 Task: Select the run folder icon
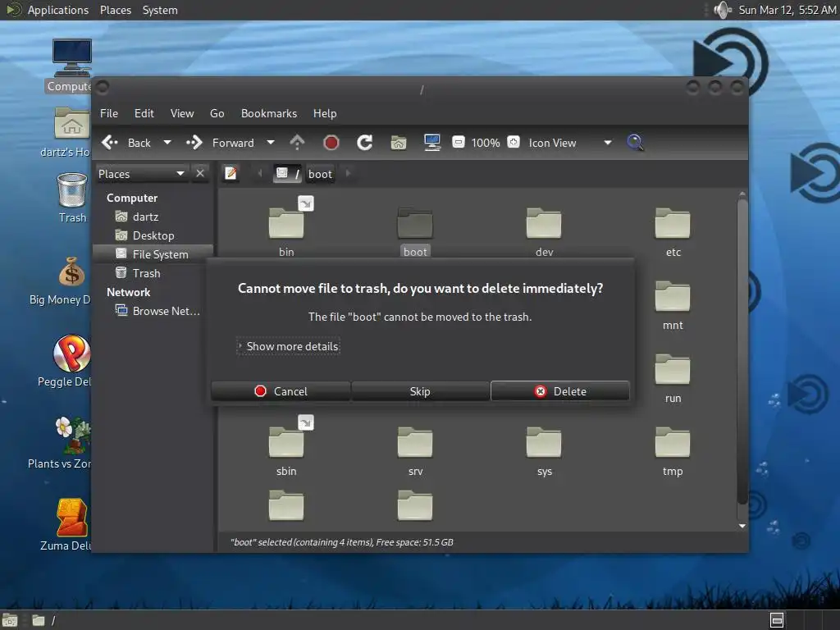[x=673, y=369]
